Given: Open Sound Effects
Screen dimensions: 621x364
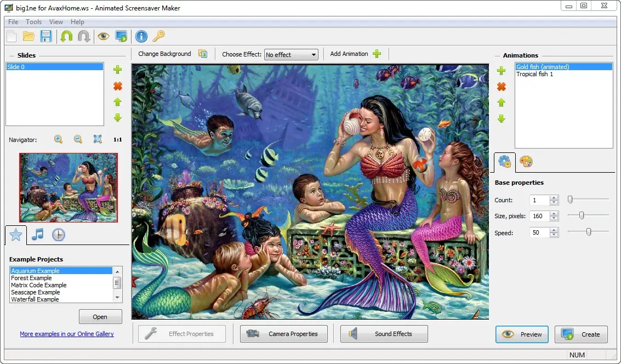Looking at the screenshot, I should coord(384,334).
